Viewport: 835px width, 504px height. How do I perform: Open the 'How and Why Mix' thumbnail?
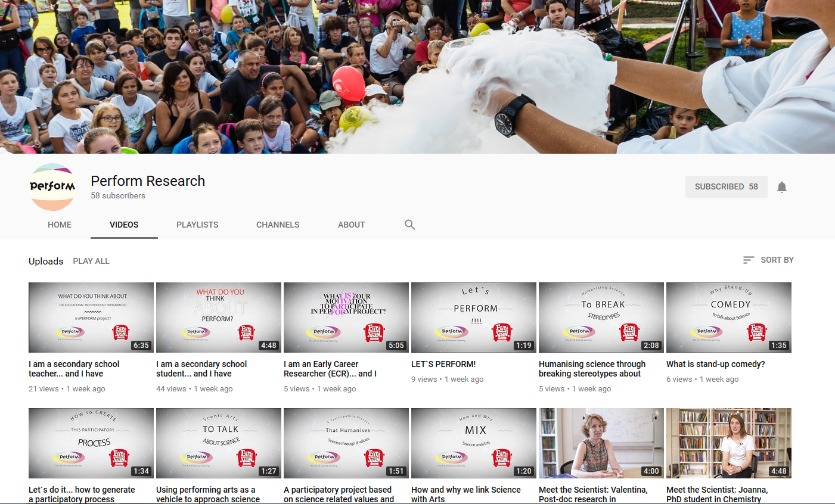point(474,443)
